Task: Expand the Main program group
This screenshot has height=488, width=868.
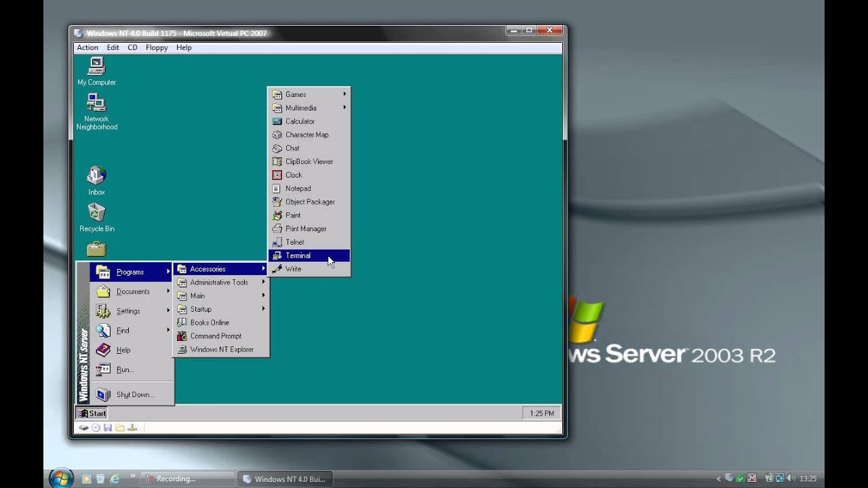Action: (221, 296)
